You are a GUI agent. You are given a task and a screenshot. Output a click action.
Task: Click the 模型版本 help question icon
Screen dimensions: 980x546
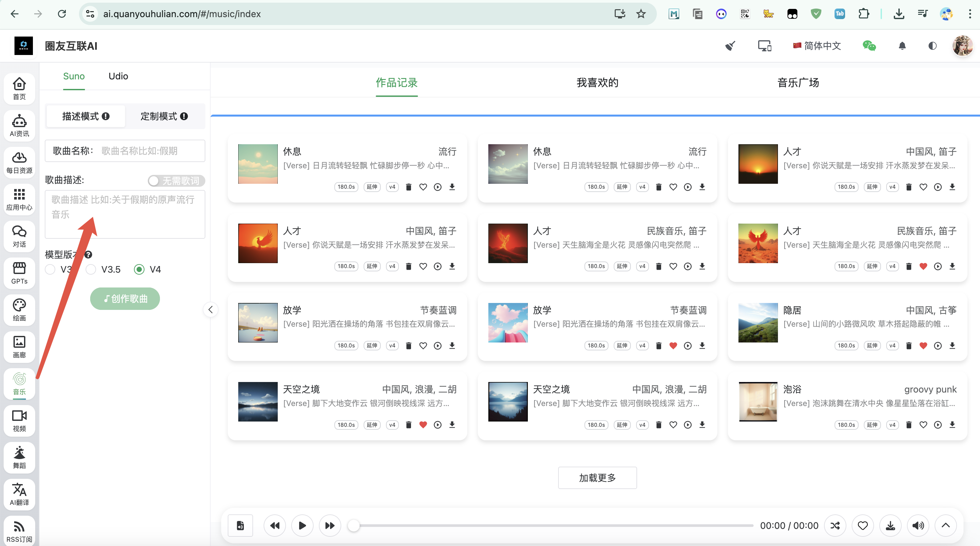tap(88, 255)
